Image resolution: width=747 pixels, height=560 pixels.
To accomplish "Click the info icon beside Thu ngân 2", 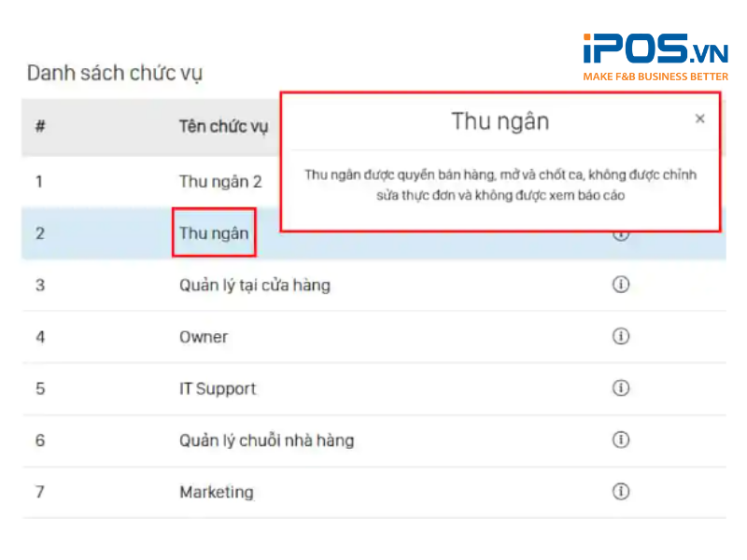I will pos(621,181).
